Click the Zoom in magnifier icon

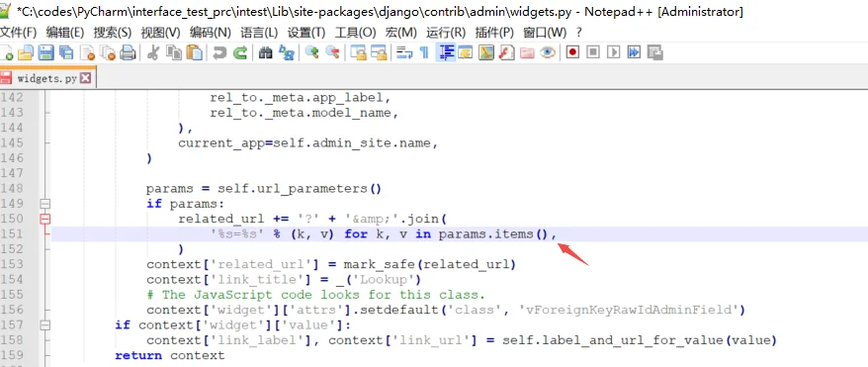311,52
